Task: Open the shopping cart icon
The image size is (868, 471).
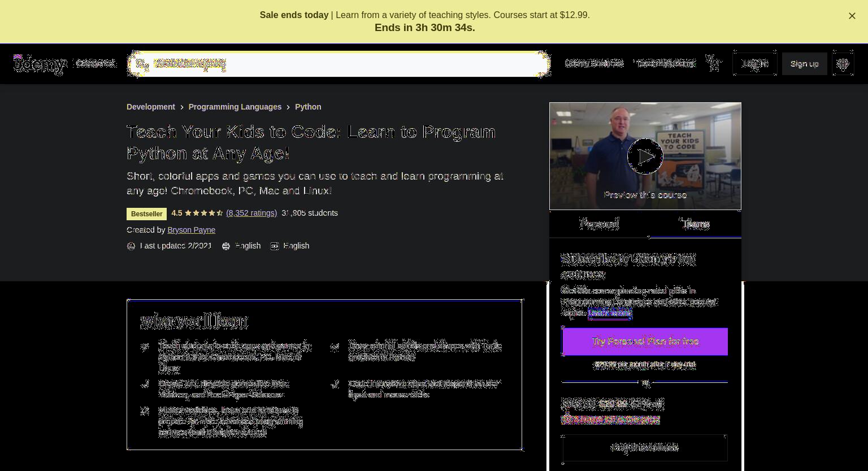Action: point(714,63)
